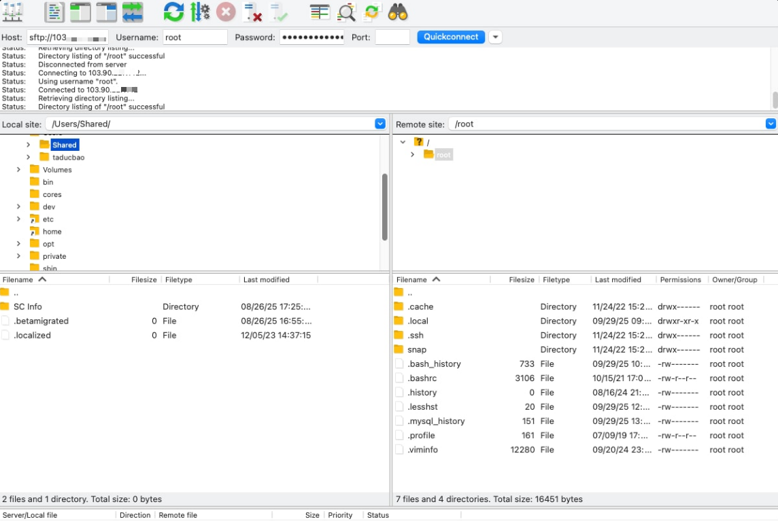Focus the Username field containing root

click(195, 37)
